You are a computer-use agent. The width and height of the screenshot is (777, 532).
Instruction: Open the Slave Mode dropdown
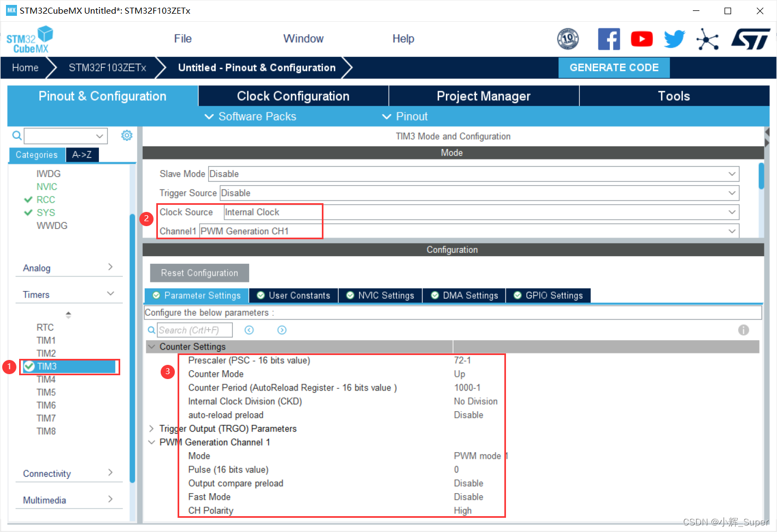474,174
